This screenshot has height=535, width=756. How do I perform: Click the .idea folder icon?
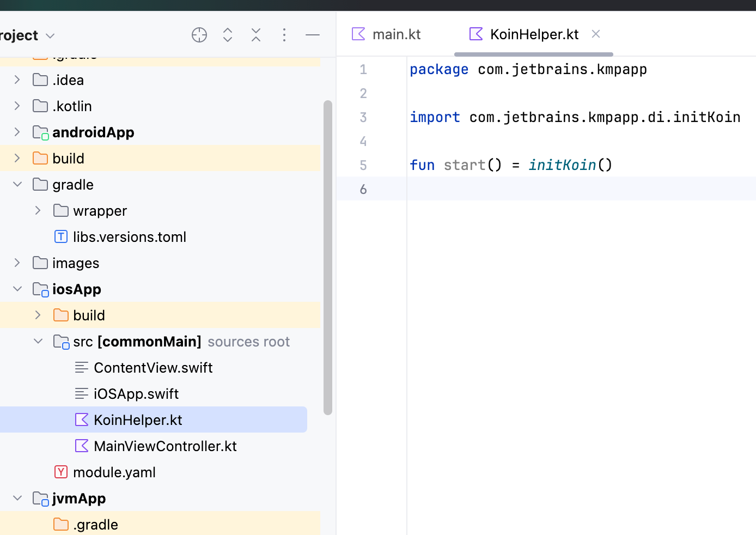(40, 80)
